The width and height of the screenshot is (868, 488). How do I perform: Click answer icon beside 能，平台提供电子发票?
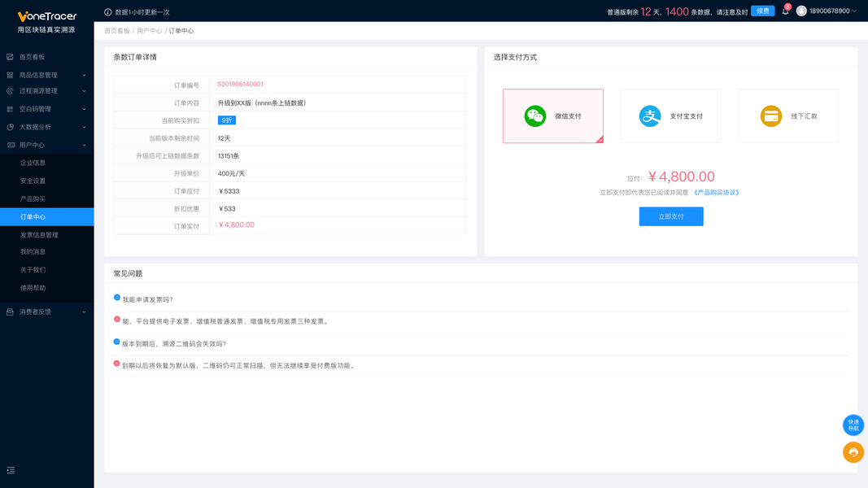tap(117, 319)
